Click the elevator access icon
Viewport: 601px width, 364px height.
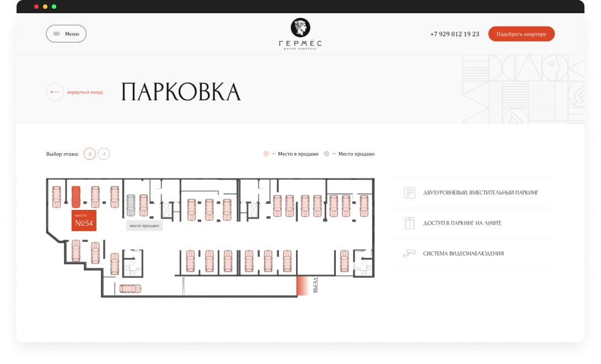point(409,223)
